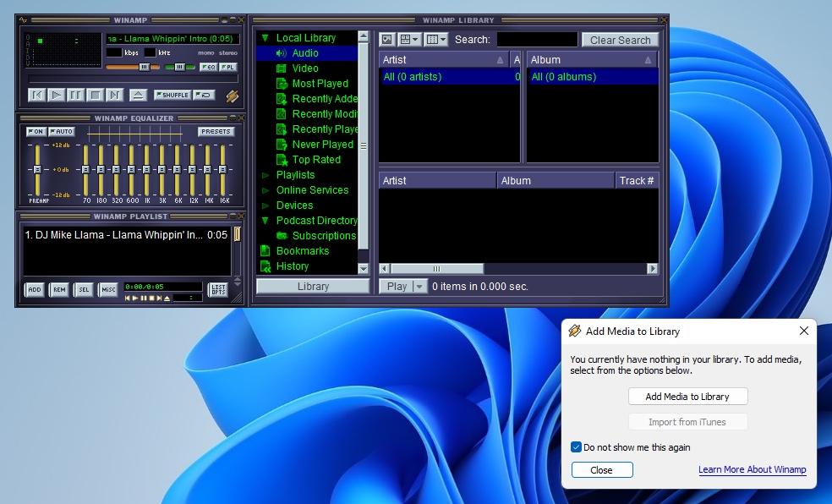Click the balance slider handle
832x504 pixels.
coord(180,68)
